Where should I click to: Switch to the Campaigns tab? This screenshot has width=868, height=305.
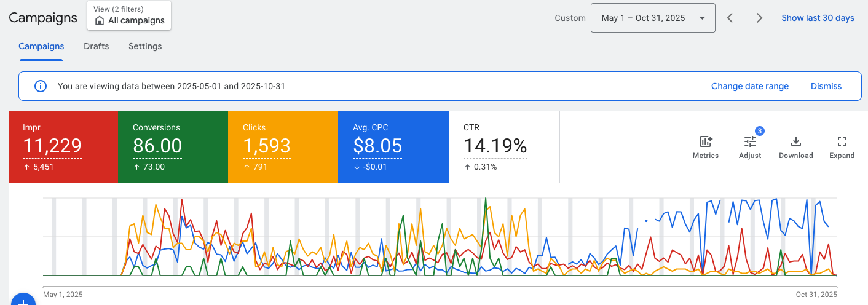tap(41, 46)
